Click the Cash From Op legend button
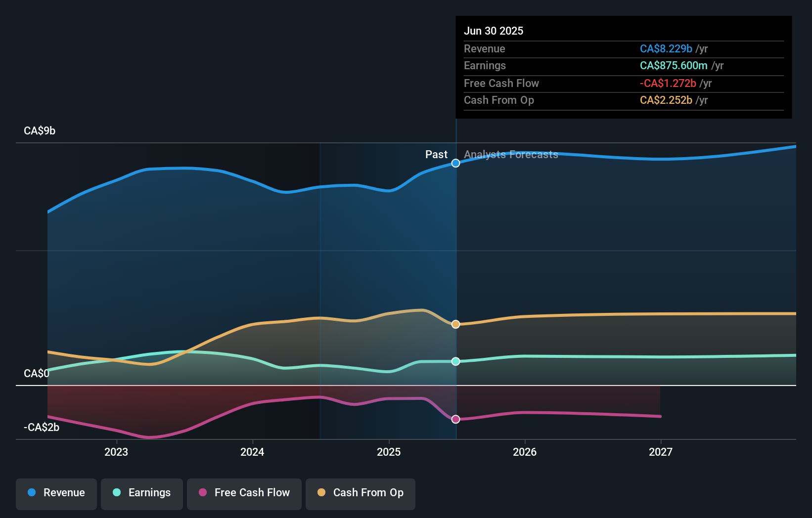Viewport: 812px width, 518px height. [x=361, y=494]
